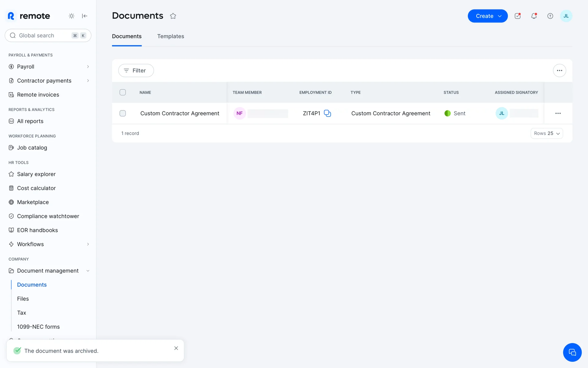Open the Rows 25 per-page dropdown
The height and width of the screenshot is (368, 588).
tap(546, 133)
